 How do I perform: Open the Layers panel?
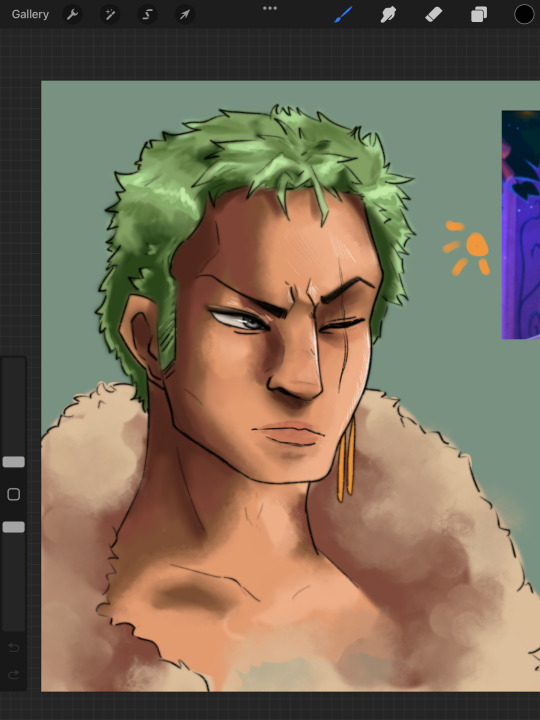coord(478,15)
